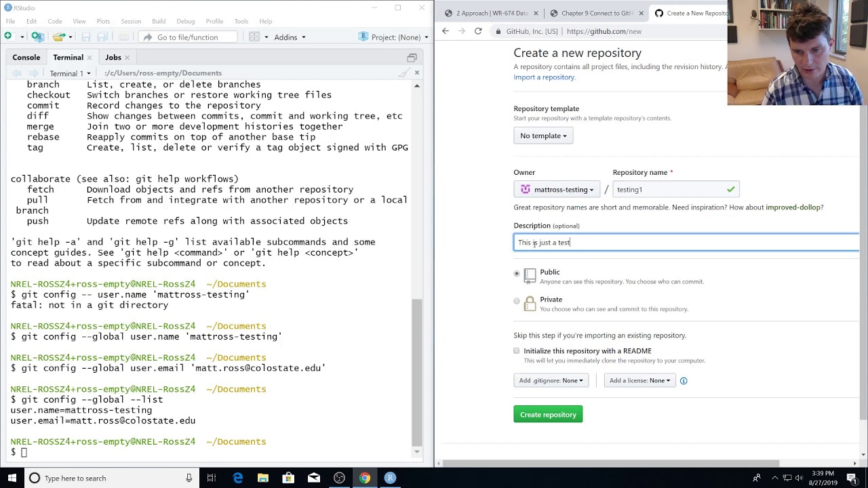Click the info icon next to Add a license
868x488 pixels.
(684, 381)
